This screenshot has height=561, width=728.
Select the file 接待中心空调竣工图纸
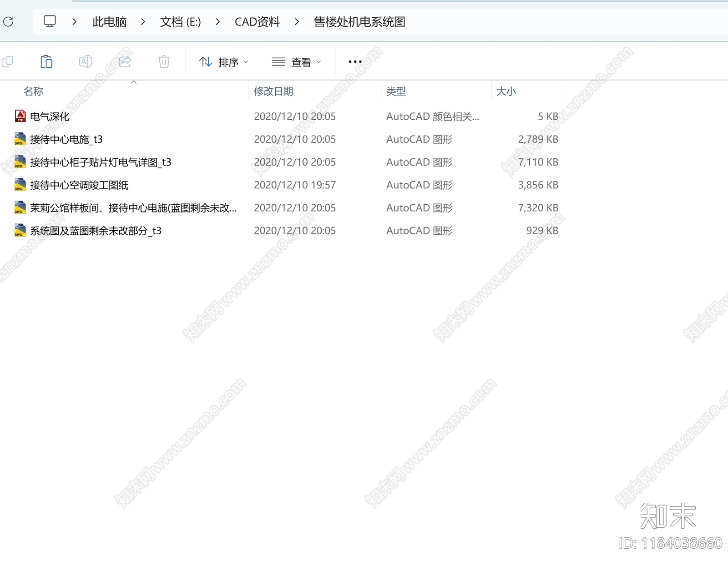tap(79, 185)
